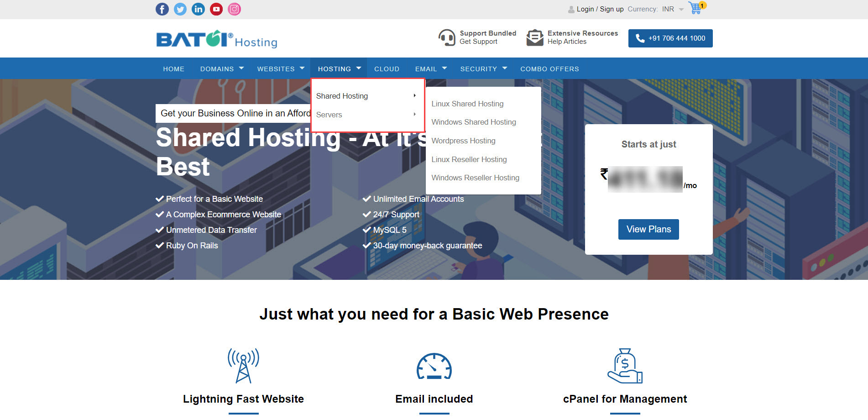
Task: Click Login / Sign up link
Action: 600,9
